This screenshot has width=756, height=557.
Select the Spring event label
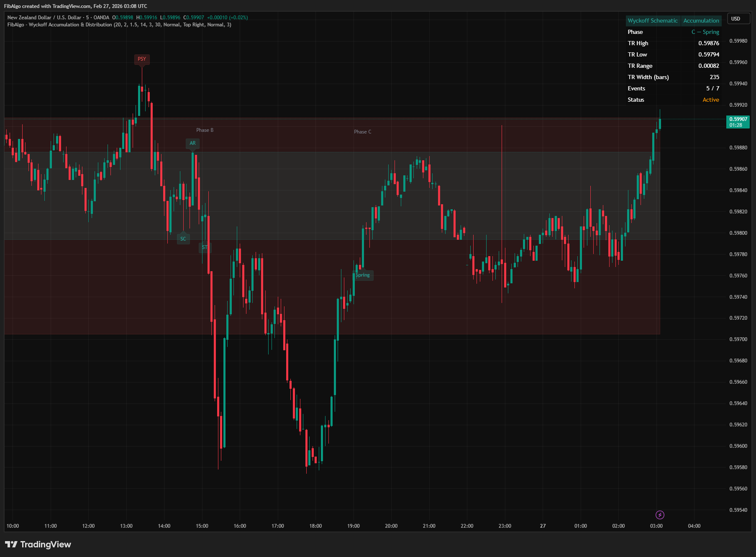362,275
